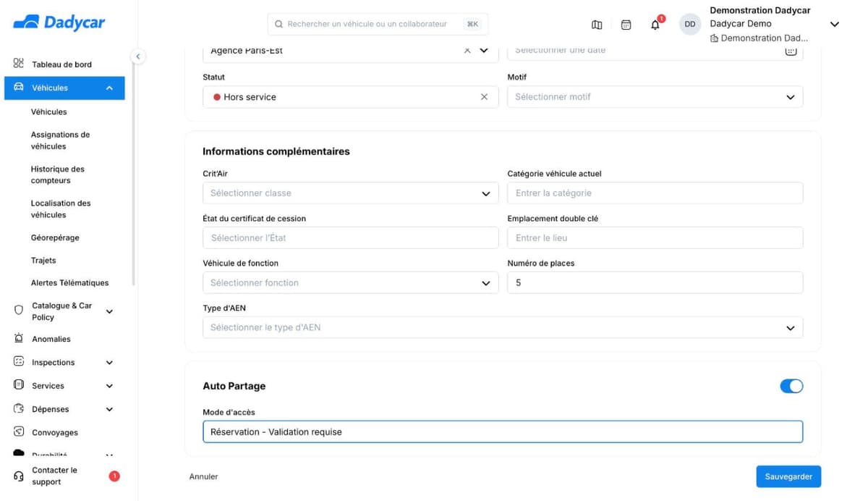This screenshot has height=501, width=868.
Task: Open the calendar icon in header
Action: (626, 25)
